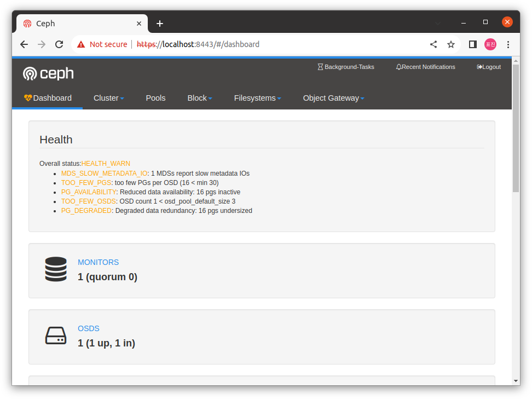
Task: Go to the Pools page
Action: (156, 98)
